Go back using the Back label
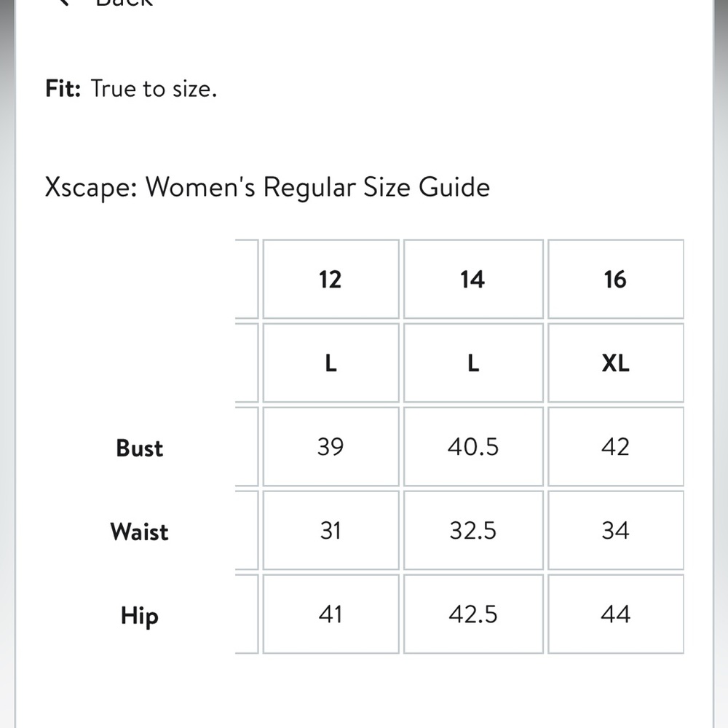This screenshot has width=728, height=728. coord(124,2)
